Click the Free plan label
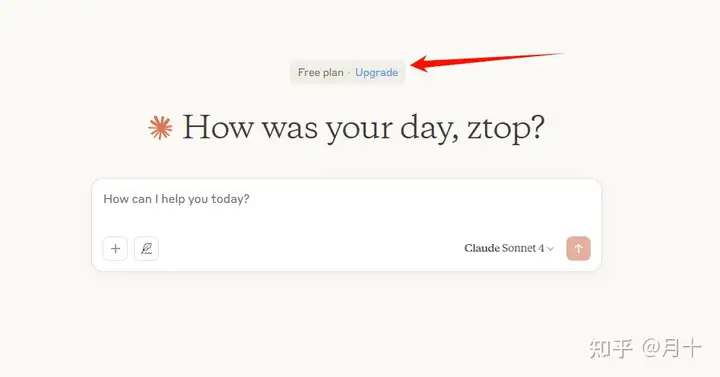This screenshot has height=377, width=720. click(x=321, y=73)
